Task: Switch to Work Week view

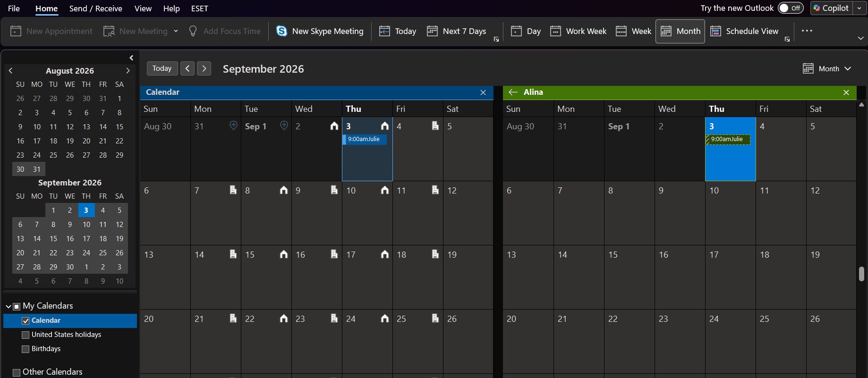Action: coord(579,31)
